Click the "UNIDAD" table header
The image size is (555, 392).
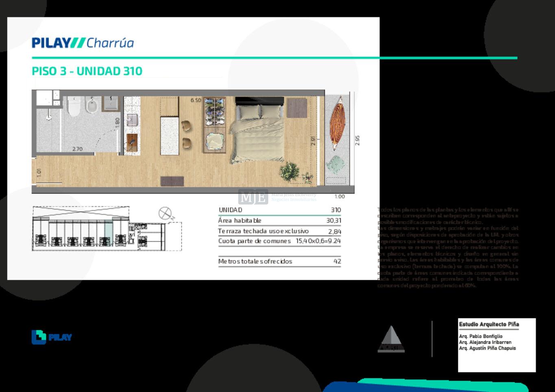point(231,210)
